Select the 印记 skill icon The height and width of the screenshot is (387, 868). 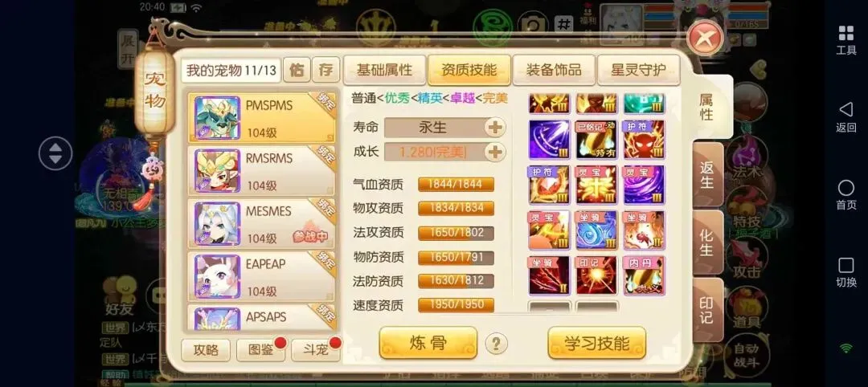(x=596, y=275)
